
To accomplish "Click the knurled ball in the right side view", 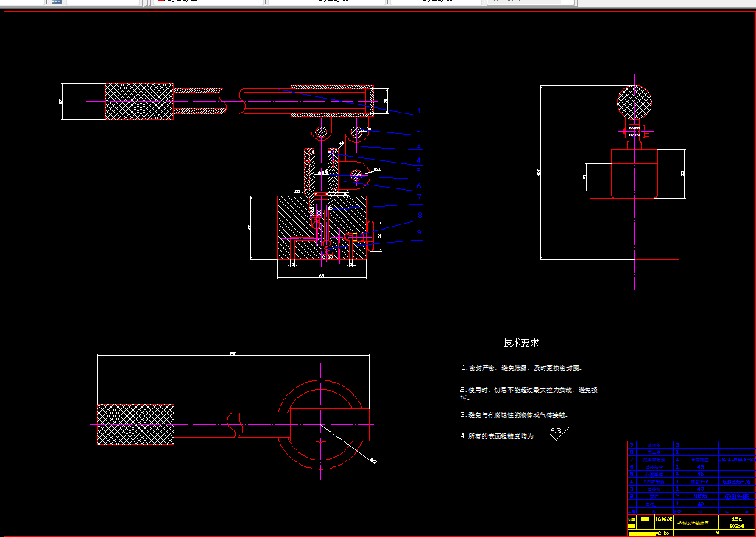I will click(635, 102).
